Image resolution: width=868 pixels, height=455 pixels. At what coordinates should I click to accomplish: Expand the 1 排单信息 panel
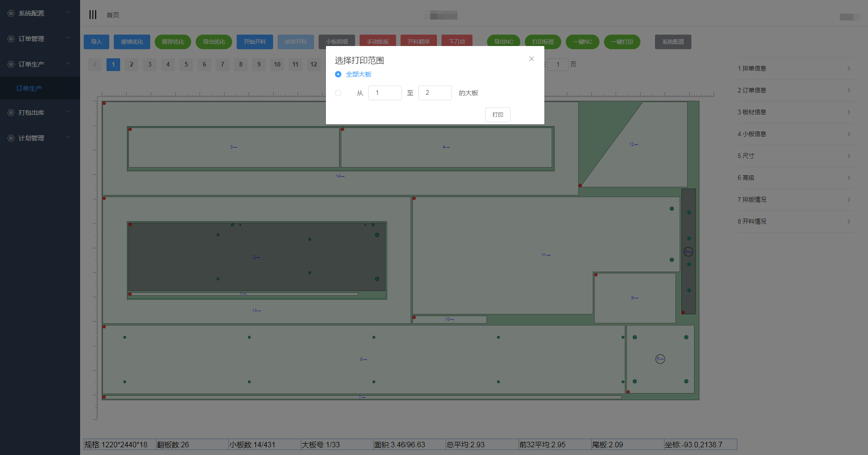(796, 68)
